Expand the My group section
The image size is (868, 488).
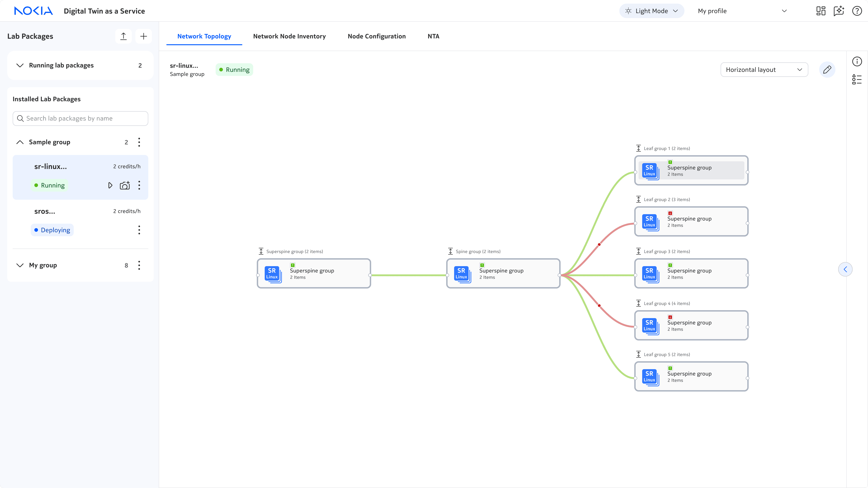[20, 265]
